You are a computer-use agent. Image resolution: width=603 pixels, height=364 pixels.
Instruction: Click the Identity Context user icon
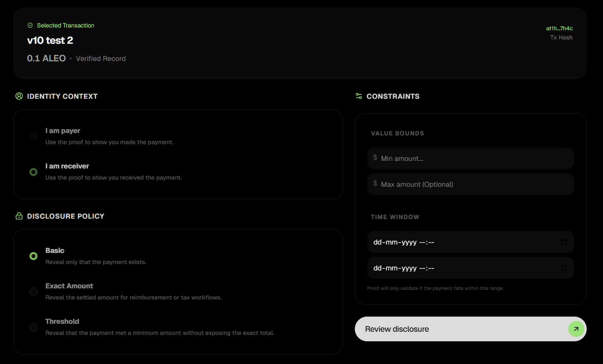[19, 96]
